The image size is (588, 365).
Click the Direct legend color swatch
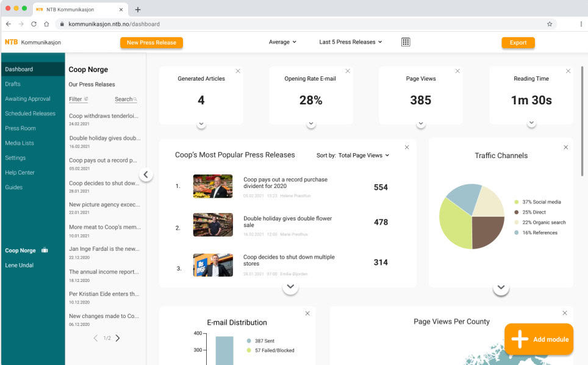517,212
